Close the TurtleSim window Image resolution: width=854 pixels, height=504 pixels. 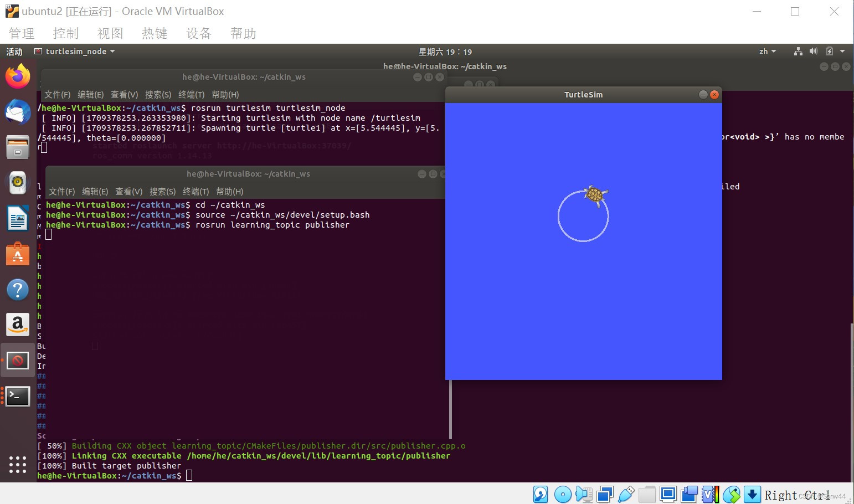[x=714, y=95]
